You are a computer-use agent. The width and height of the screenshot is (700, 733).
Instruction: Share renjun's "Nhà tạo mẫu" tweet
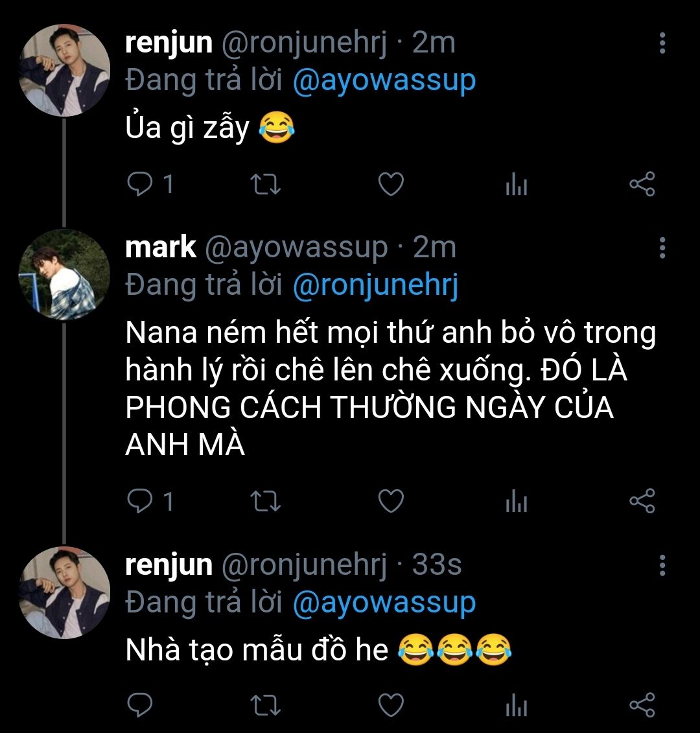[642, 704]
